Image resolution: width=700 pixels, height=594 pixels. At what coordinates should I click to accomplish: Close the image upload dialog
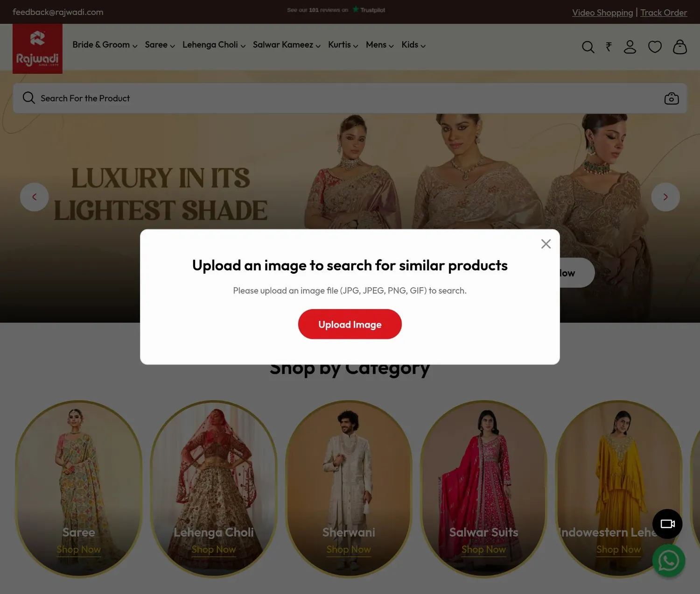pyautogui.click(x=546, y=244)
